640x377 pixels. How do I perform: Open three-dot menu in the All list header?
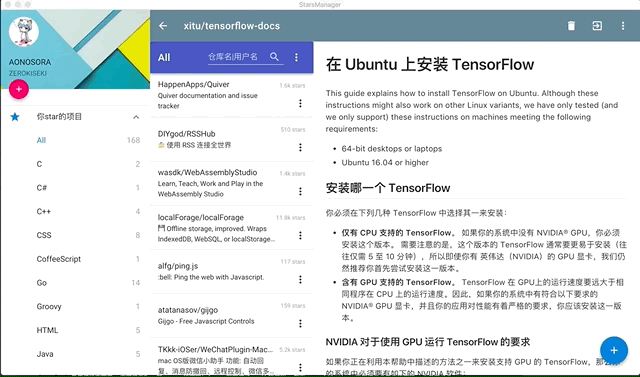tap(296, 58)
